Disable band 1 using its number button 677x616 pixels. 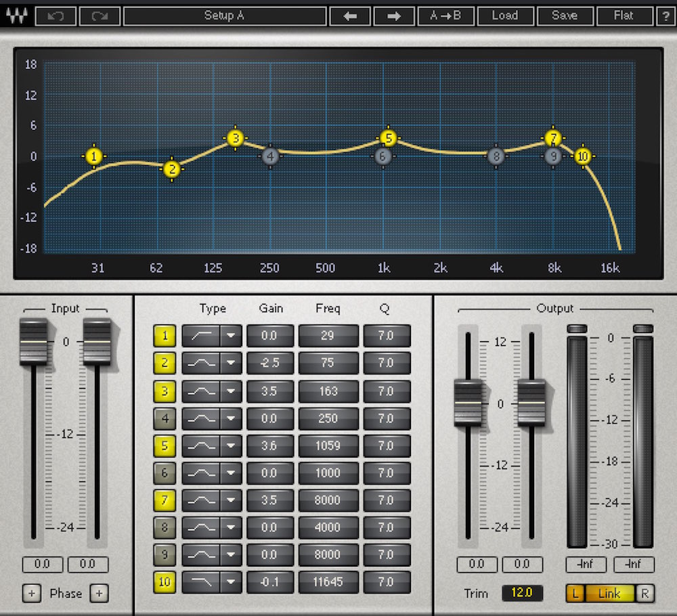[x=165, y=335]
